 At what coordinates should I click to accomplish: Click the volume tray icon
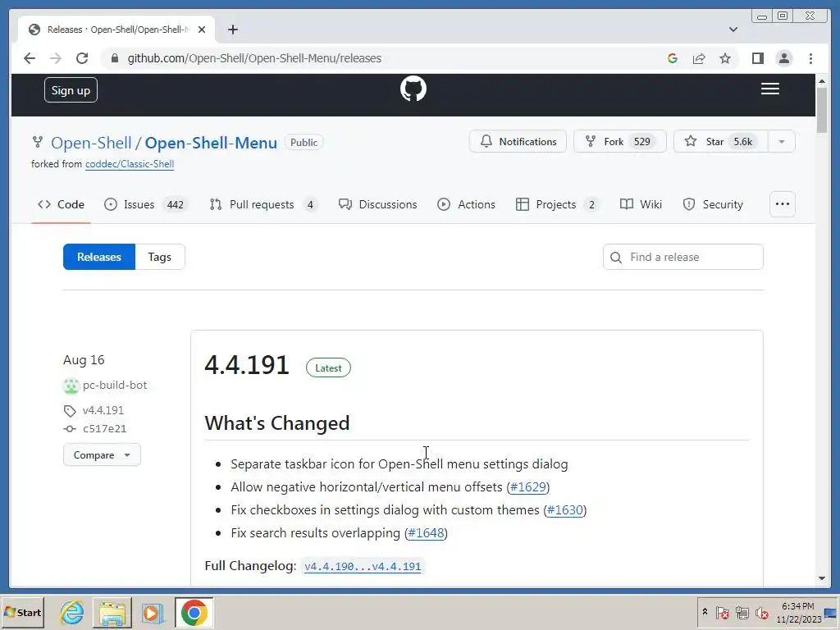tap(762, 612)
